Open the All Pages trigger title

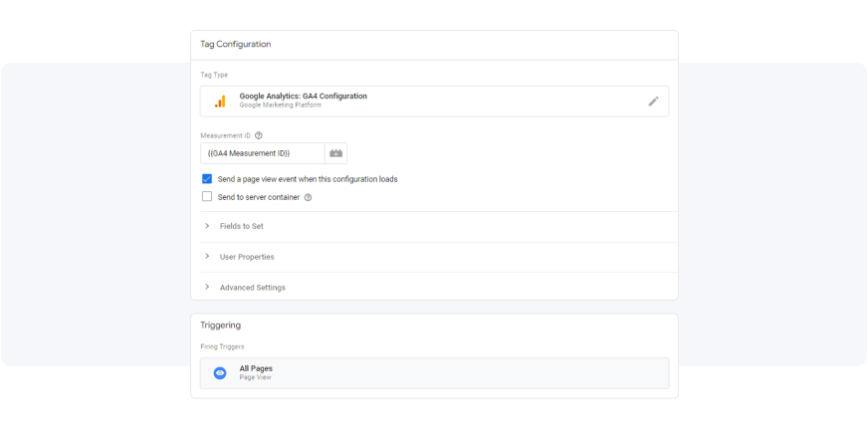click(256, 368)
